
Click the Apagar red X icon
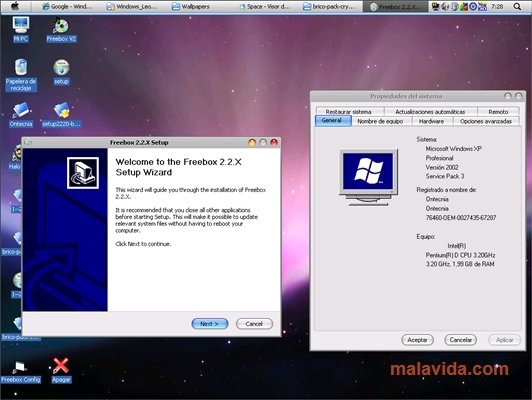[61, 370]
